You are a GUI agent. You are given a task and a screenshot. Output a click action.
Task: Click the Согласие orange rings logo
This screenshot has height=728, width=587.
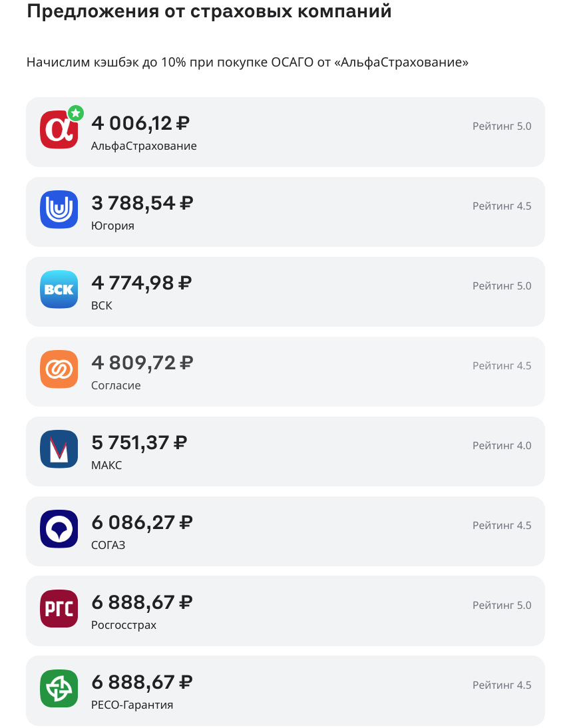(x=59, y=369)
